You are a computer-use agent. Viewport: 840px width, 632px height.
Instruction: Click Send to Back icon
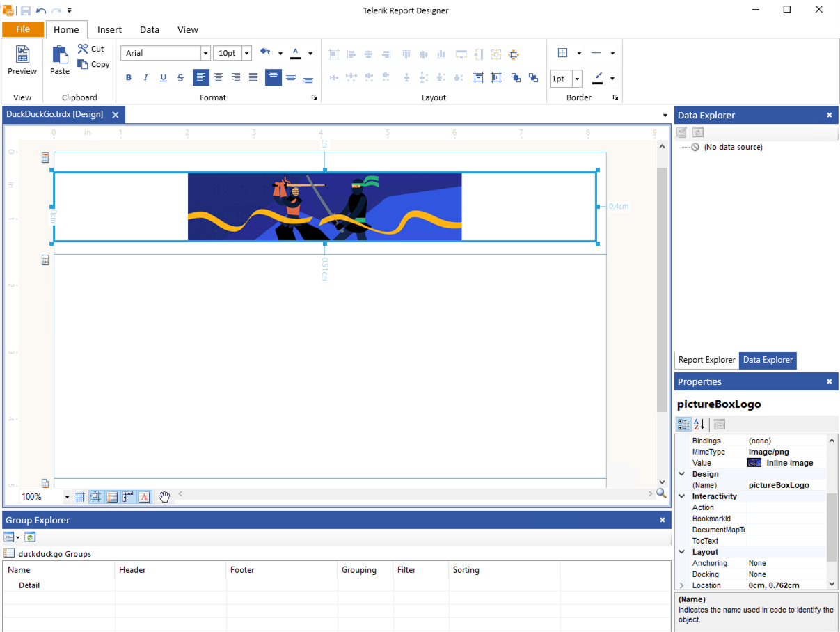[533, 78]
